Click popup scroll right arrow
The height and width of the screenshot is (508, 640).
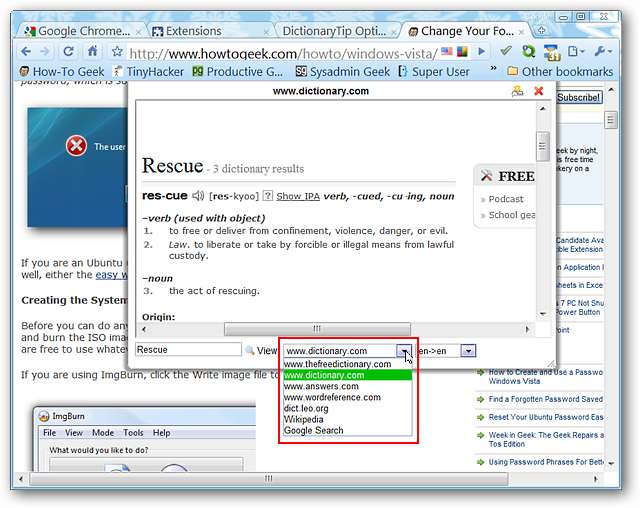click(527, 329)
